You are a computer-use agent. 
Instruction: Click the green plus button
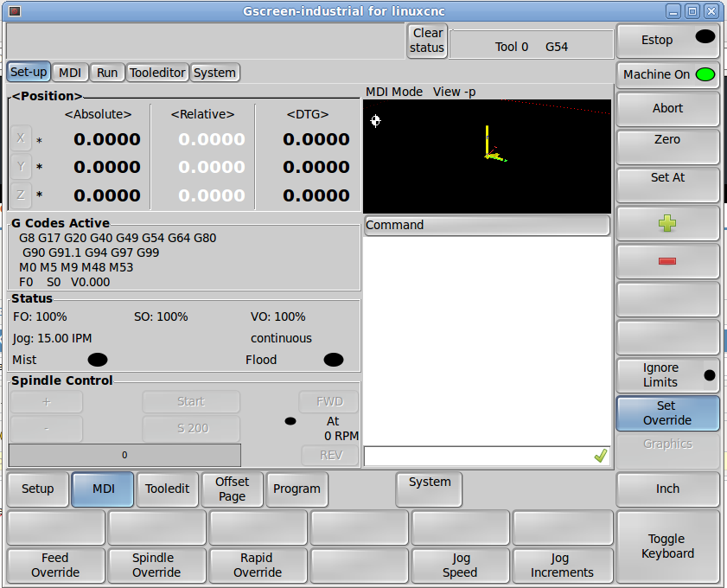click(x=667, y=223)
